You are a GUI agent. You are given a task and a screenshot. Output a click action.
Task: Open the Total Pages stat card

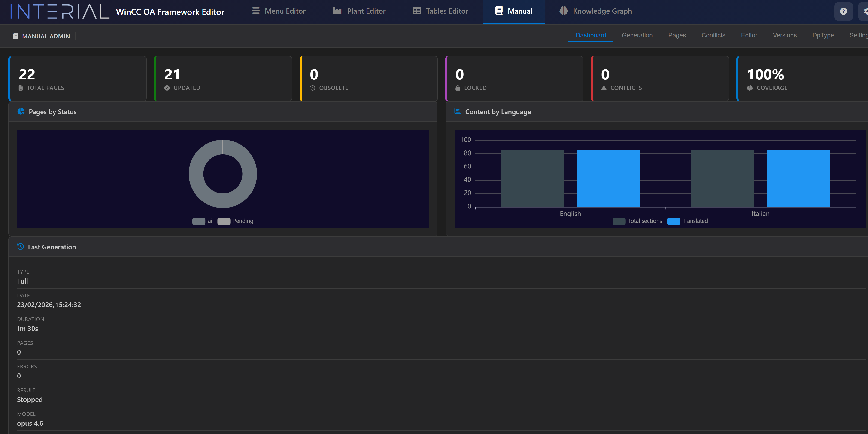pyautogui.click(x=78, y=78)
